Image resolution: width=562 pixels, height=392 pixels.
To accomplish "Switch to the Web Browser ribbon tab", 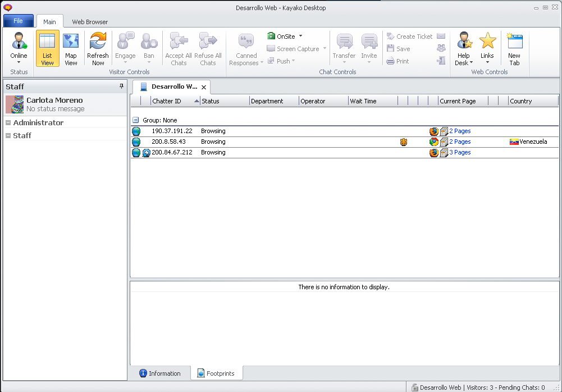I will tap(90, 22).
